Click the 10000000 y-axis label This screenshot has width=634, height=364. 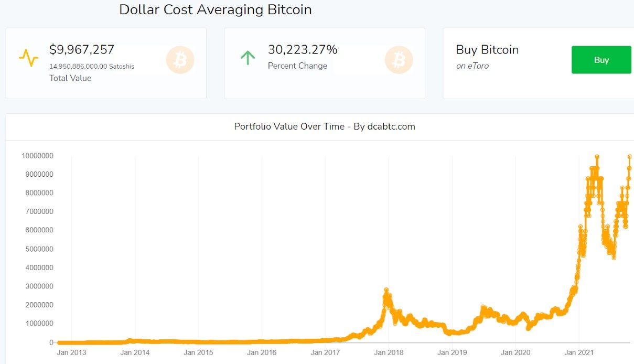pyautogui.click(x=38, y=155)
